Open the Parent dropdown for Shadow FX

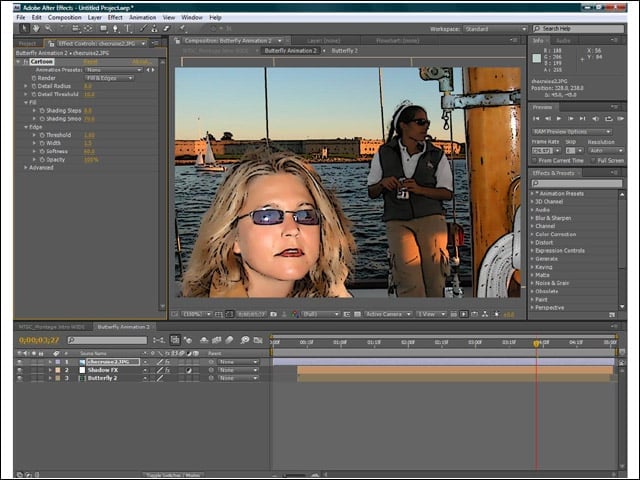(238, 370)
